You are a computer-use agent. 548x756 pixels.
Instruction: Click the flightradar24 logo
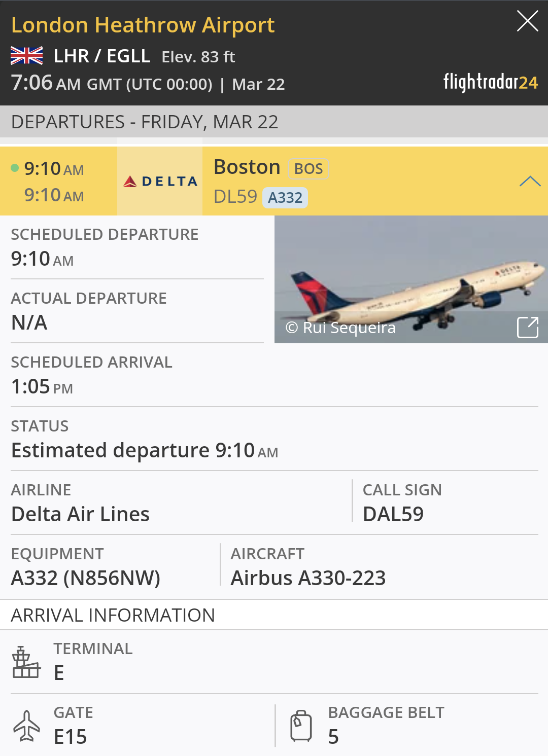[x=490, y=82]
